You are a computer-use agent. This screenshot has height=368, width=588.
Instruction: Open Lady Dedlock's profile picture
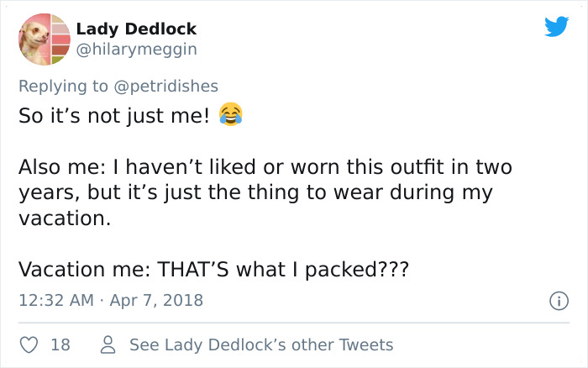pos(44,39)
